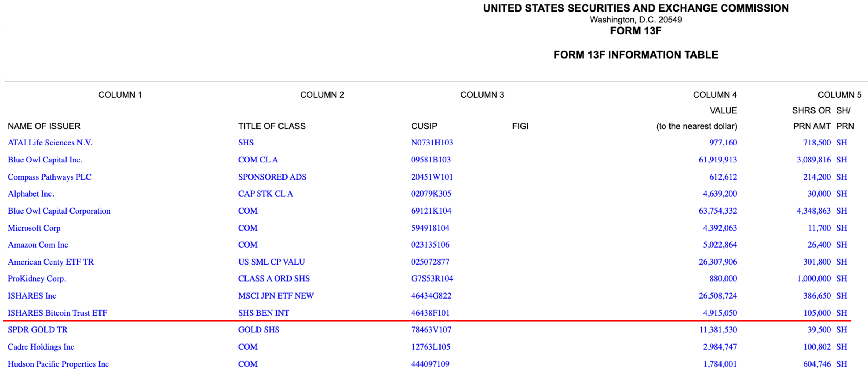
Task: Select Compass Pathways PLC issuer name
Action: (x=50, y=177)
